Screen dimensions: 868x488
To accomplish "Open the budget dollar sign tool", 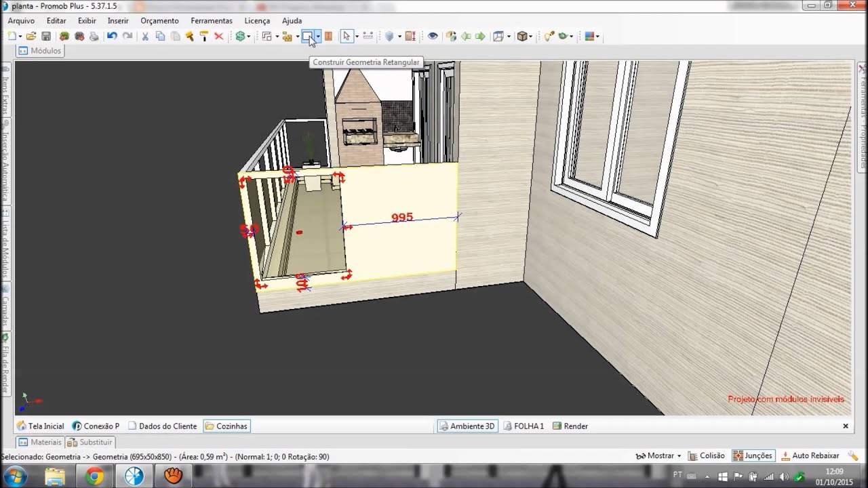I will [x=240, y=37].
